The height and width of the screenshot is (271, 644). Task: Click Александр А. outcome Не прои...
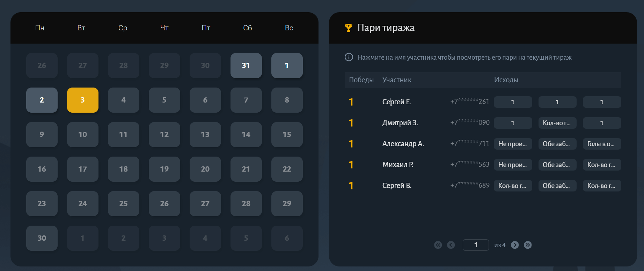(x=513, y=144)
